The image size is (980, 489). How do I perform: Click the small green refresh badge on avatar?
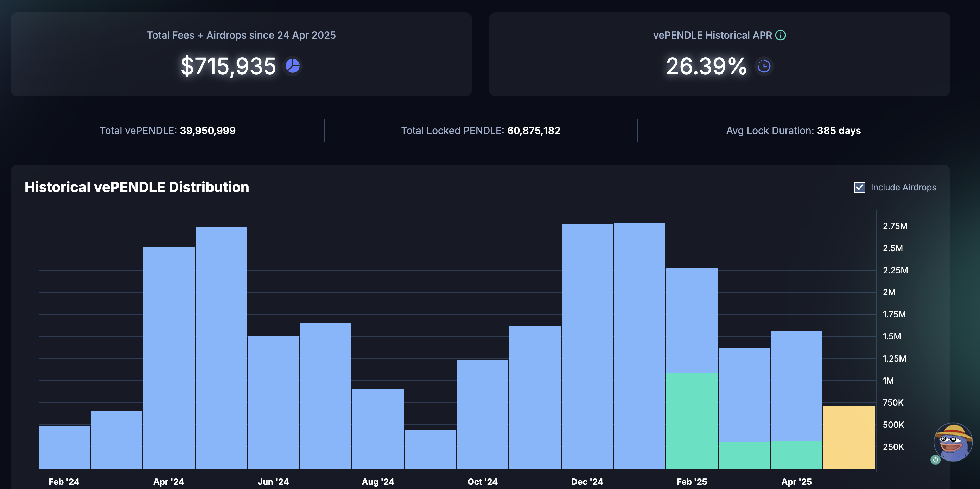point(935,460)
